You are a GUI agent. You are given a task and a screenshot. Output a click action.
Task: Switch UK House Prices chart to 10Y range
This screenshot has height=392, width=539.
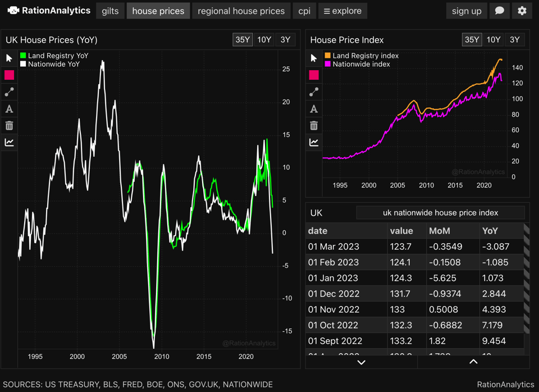264,39
